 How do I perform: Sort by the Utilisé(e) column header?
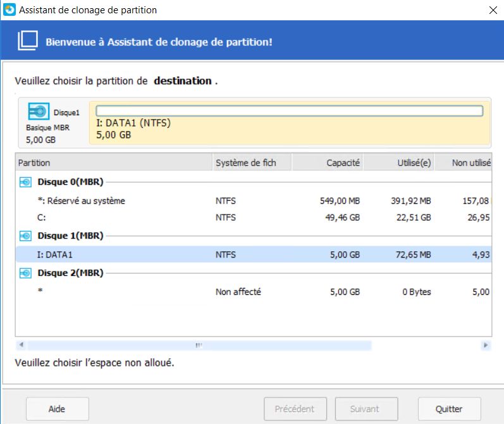click(398, 163)
